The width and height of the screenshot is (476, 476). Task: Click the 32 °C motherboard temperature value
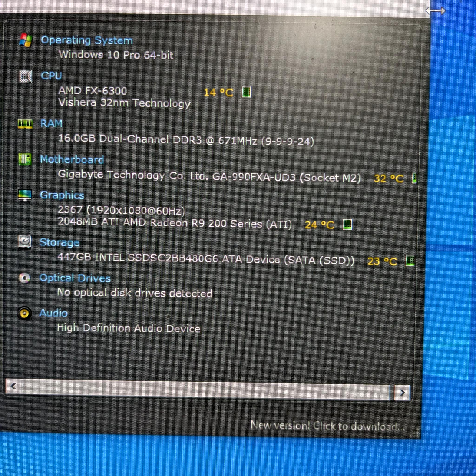pos(389,178)
